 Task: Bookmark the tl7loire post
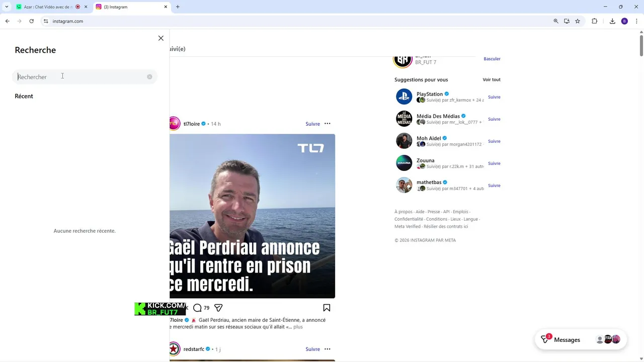pyautogui.click(x=327, y=308)
